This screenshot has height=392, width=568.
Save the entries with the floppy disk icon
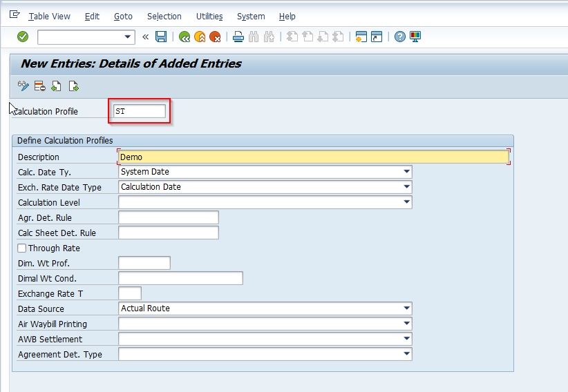tap(161, 37)
